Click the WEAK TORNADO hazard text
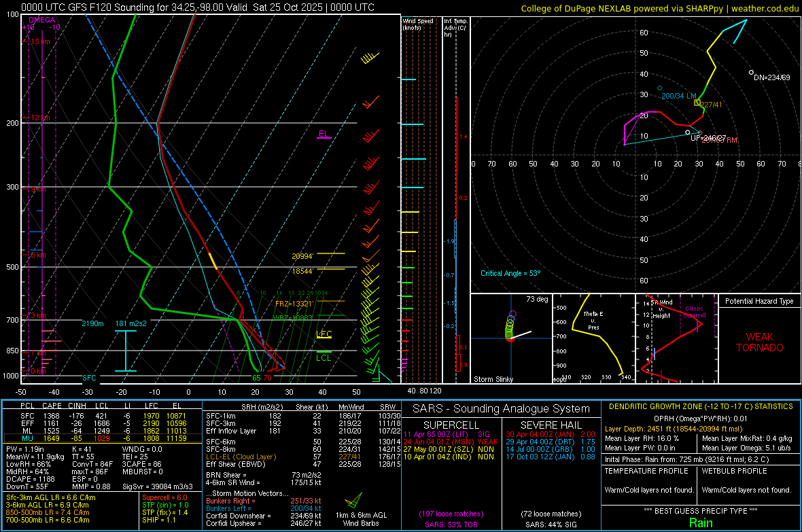Viewport: 802px width, 532px height. [x=760, y=342]
